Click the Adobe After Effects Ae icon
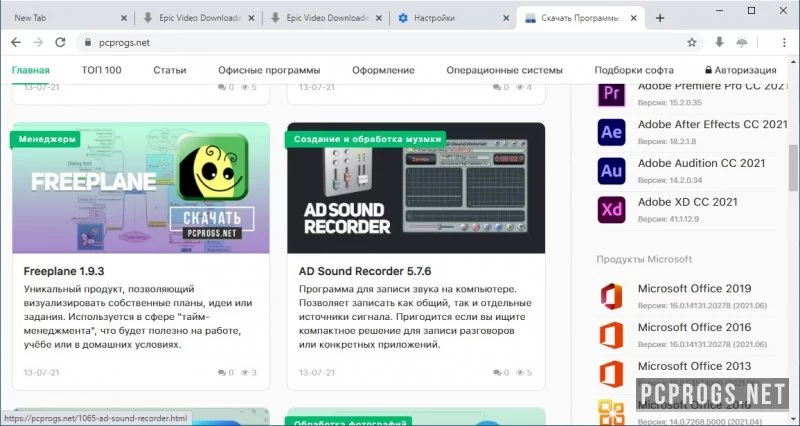This screenshot has width=800, height=426. click(611, 132)
